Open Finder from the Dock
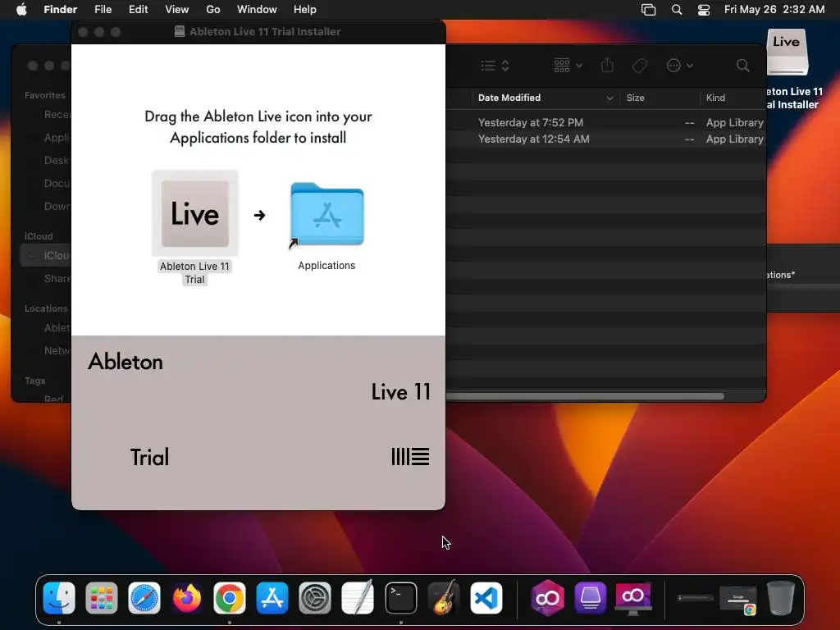 pyautogui.click(x=59, y=598)
